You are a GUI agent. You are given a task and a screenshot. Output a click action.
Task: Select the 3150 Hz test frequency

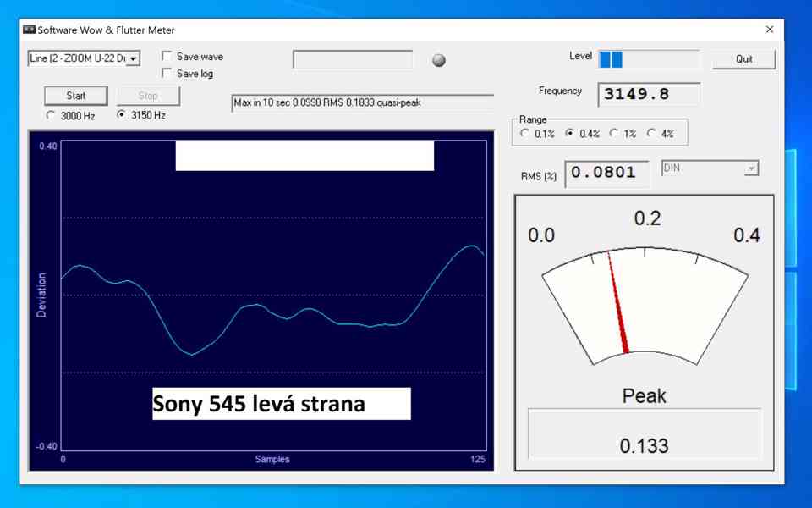tap(122, 115)
